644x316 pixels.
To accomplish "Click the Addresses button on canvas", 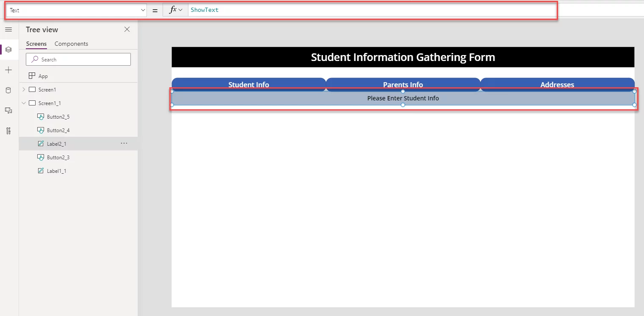I will 557,84.
